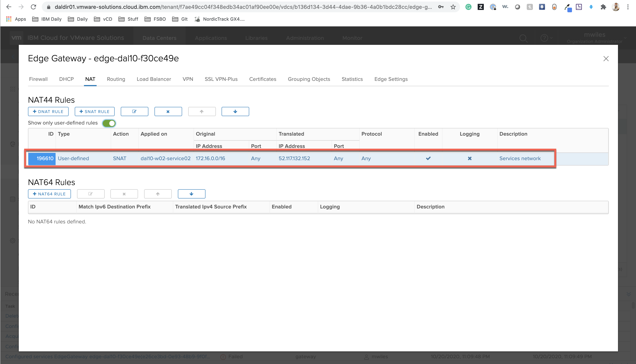Add a new DNAT RULE
The width and height of the screenshot is (636, 364).
coord(48,111)
